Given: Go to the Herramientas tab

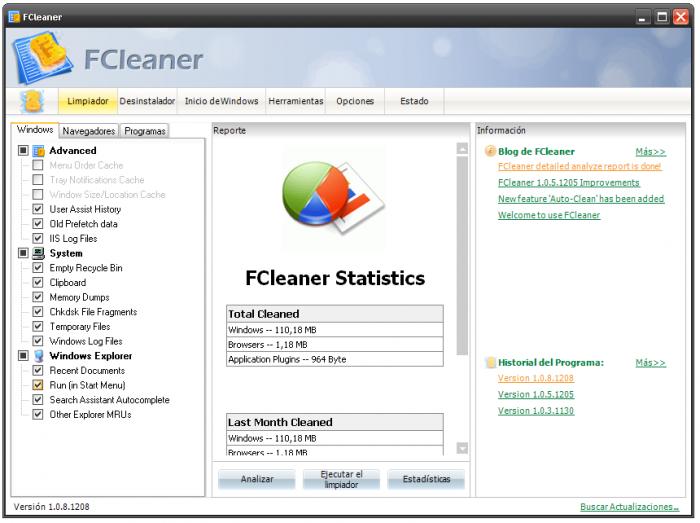Looking at the screenshot, I should coord(296,101).
